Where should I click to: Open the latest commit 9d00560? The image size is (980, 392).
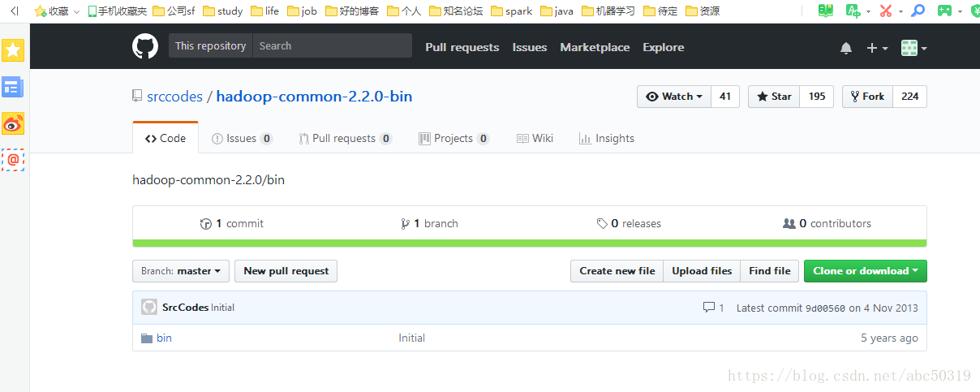pyautogui.click(x=825, y=308)
